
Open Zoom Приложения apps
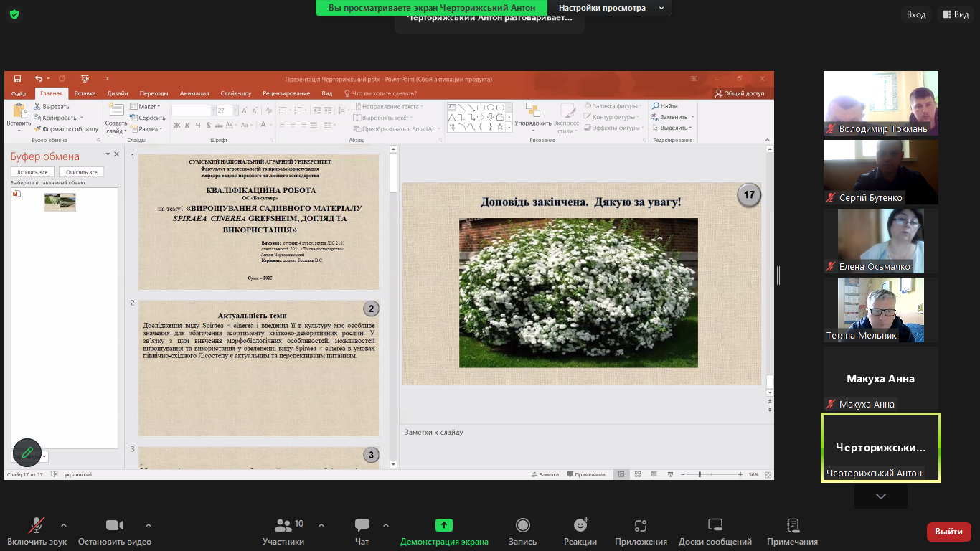(641, 532)
